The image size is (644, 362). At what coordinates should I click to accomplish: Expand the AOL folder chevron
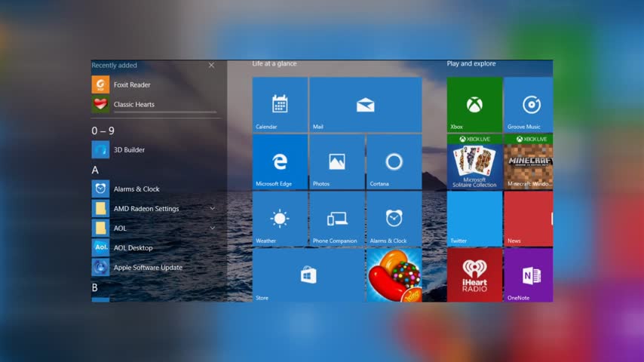[212, 228]
